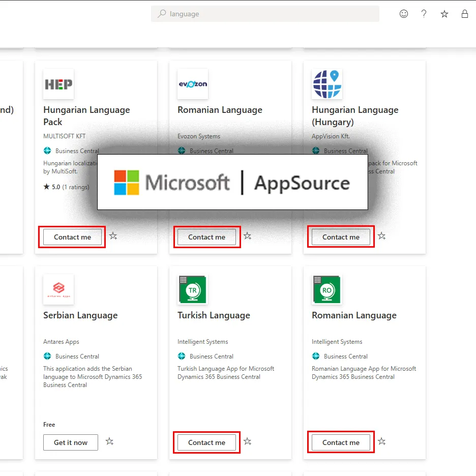Favorite the Hungarian Language (Hungary) star

tap(381, 236)
